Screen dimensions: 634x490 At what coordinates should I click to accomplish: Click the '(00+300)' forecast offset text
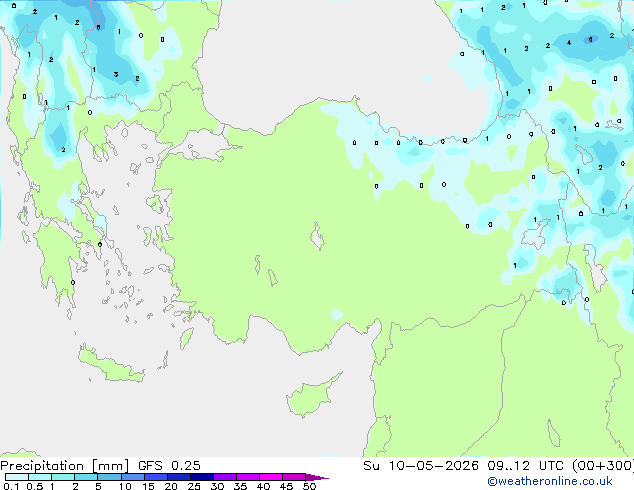pos(602,466)
